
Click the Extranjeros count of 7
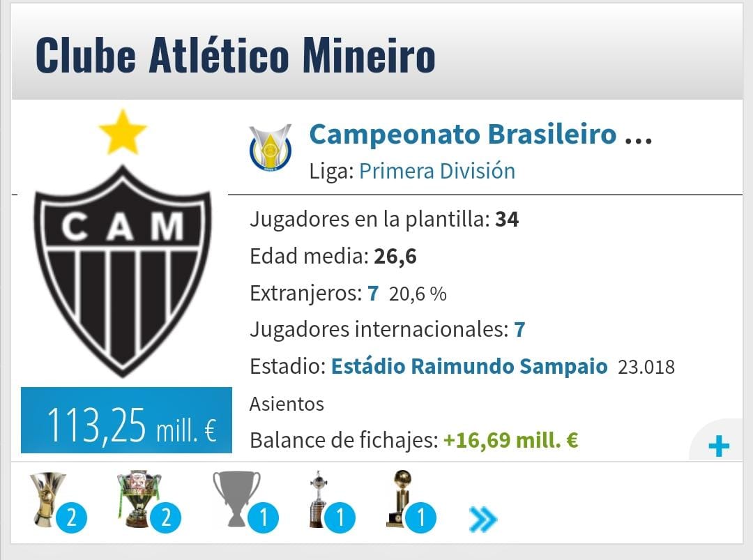point(373,293)
